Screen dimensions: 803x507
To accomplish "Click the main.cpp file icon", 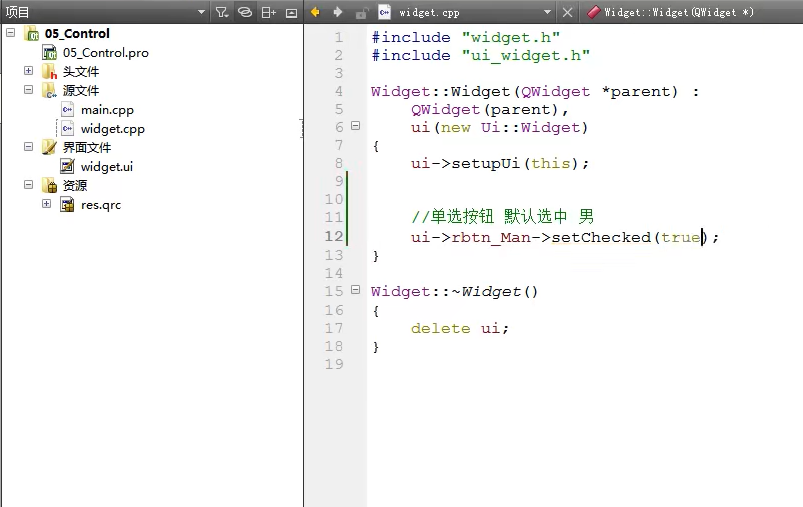I will coord(68,110).
